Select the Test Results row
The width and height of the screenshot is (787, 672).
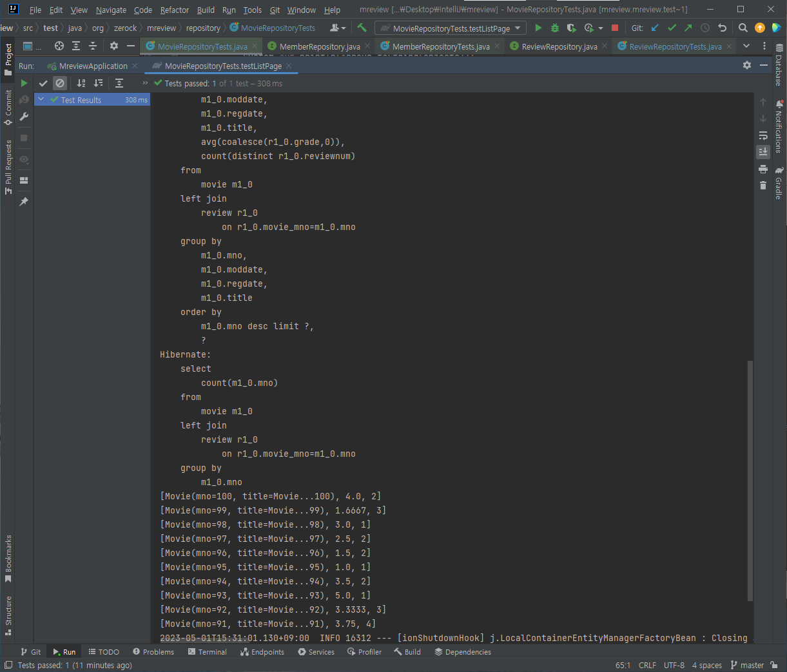[x=92, y=100]
